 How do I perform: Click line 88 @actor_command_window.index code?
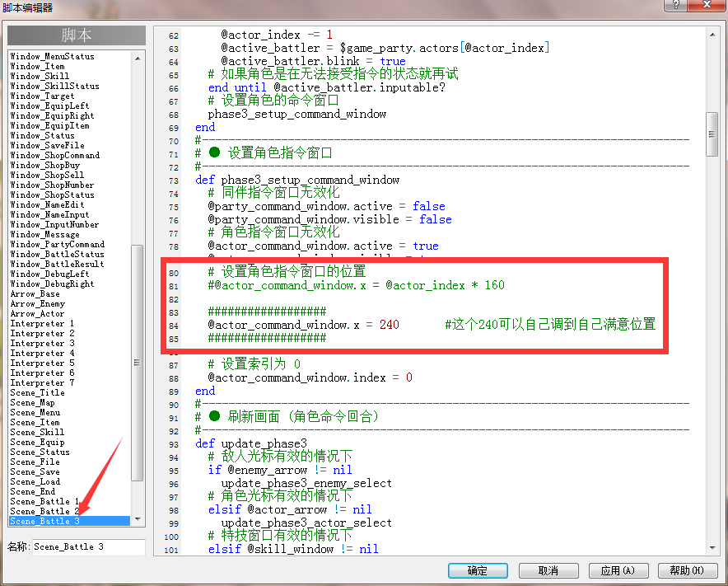coord(310,377)
